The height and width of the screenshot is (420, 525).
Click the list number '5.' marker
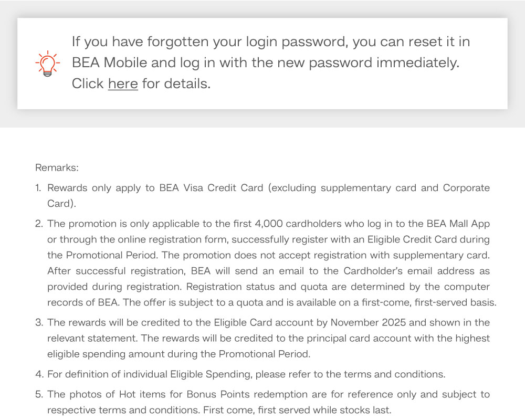39,394
